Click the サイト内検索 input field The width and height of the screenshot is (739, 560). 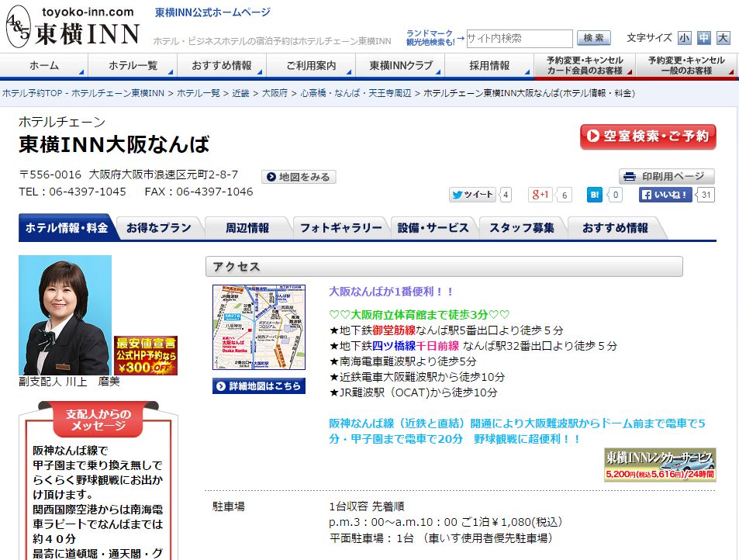pos(519,38)
